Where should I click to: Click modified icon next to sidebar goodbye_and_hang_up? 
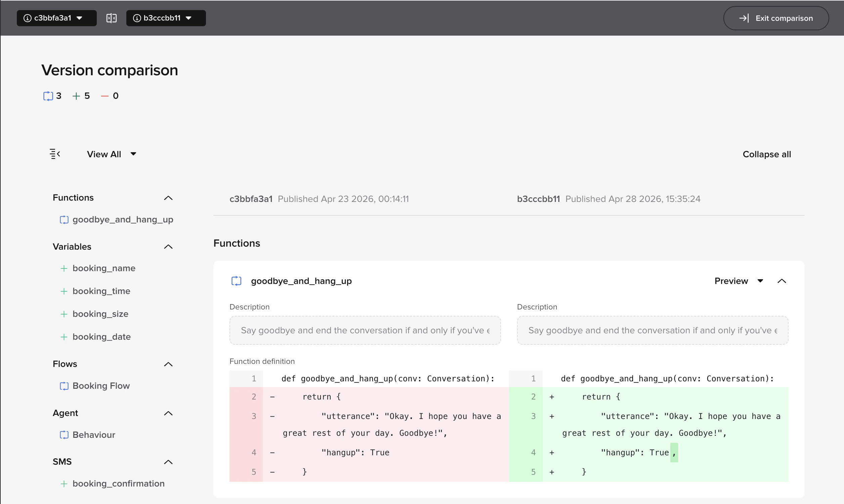click(x=64, y=220)
